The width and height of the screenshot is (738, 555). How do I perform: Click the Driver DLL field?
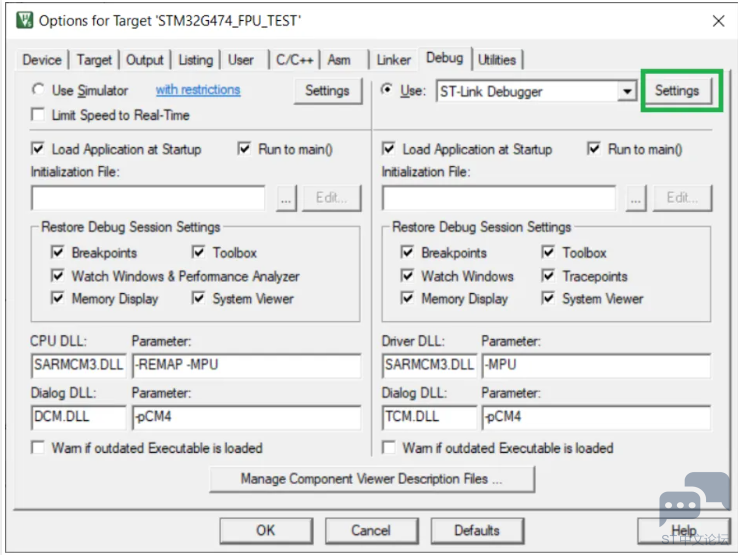[x=429, y=366]
